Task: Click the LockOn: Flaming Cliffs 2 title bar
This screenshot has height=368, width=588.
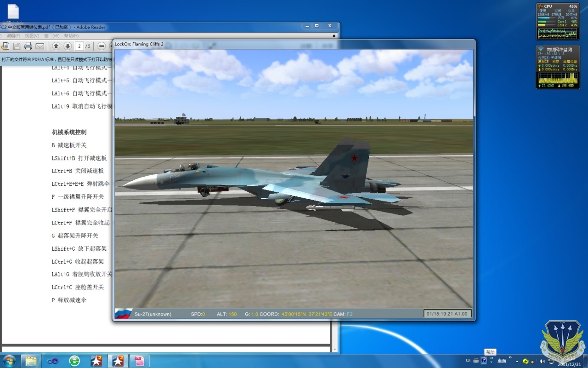Action: click(294, 44)
